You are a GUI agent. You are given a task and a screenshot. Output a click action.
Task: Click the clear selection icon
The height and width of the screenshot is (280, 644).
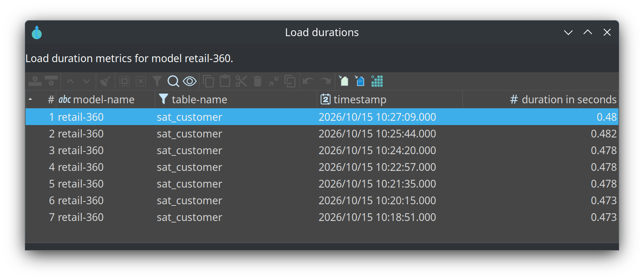click(x=140, y=81)
